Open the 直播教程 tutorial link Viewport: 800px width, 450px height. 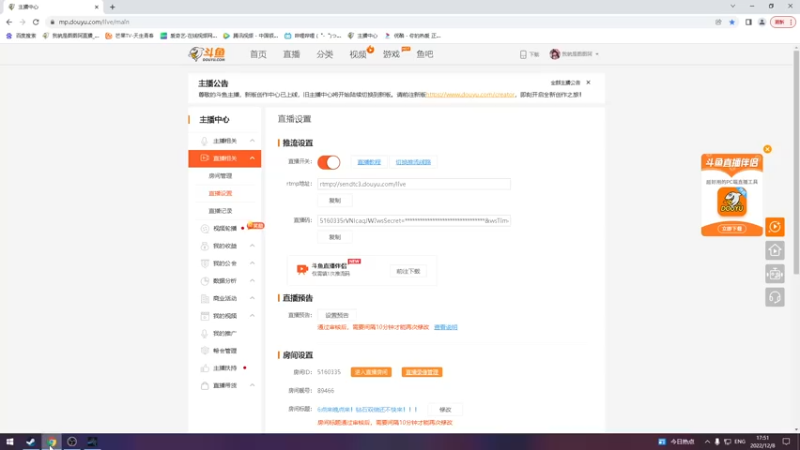click(369, 162)
